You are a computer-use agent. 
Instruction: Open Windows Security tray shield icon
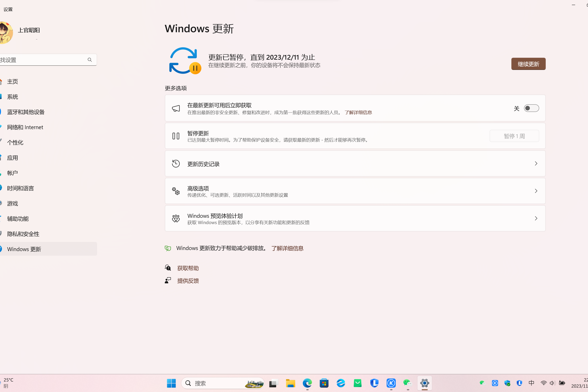pos(507,383)
